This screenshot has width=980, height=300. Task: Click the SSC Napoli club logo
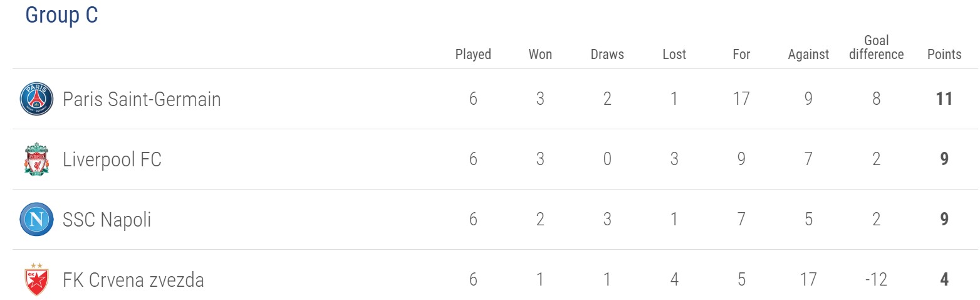(35, 220)
